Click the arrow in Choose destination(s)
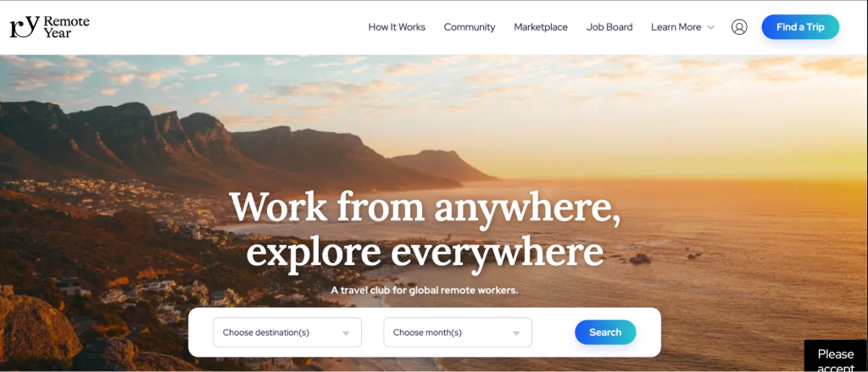Viewport: 868px width, 372px height. (x=346, y=333)
